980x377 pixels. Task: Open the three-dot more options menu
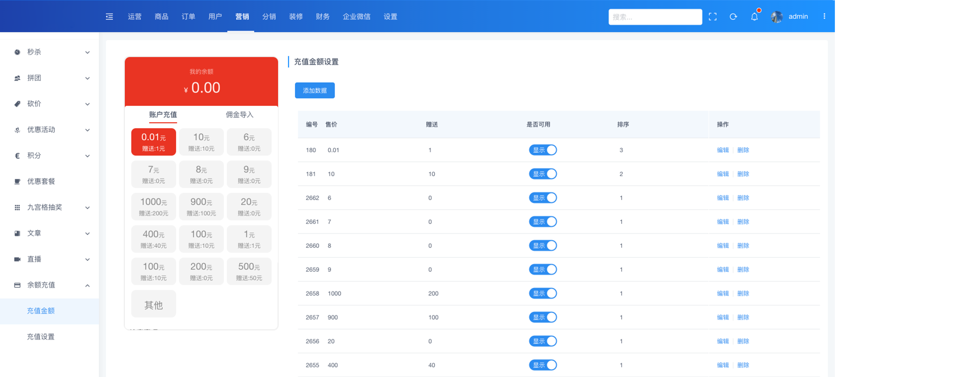pyautogui.click(x=824, y=16)
